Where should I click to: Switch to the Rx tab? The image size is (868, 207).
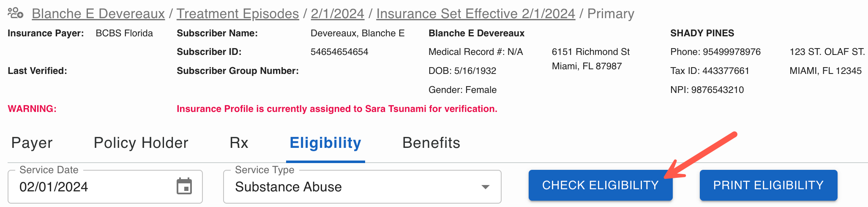click(239, 143)
